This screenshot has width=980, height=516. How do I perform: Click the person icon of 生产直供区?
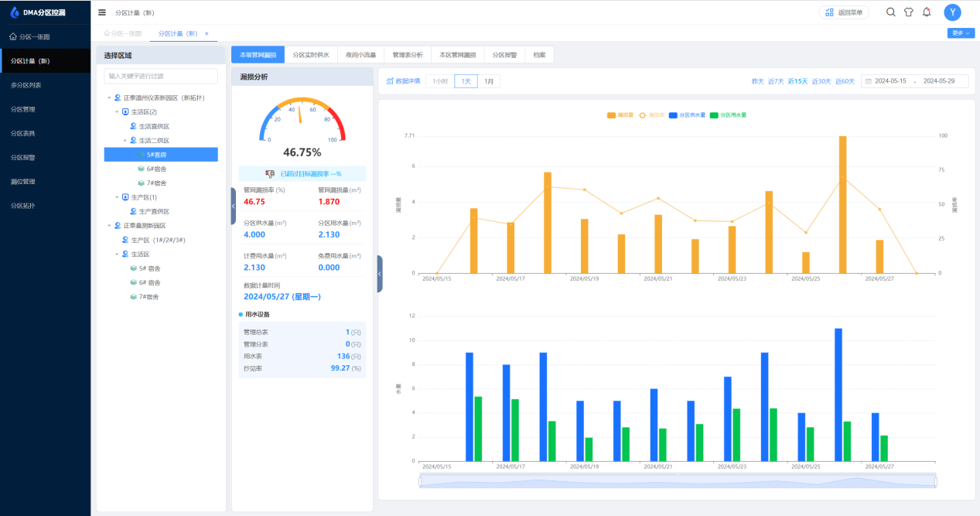click(x=133, y=211)
